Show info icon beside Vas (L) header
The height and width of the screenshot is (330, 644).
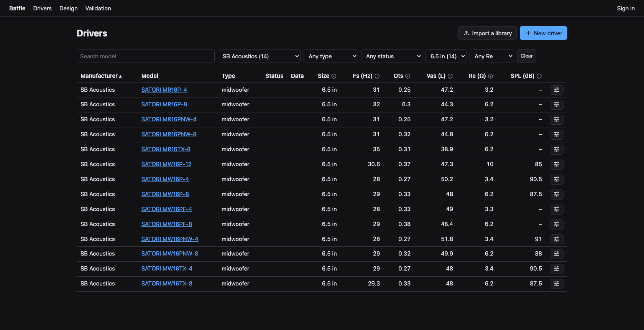pyautogui.click(x=450, y=76)
